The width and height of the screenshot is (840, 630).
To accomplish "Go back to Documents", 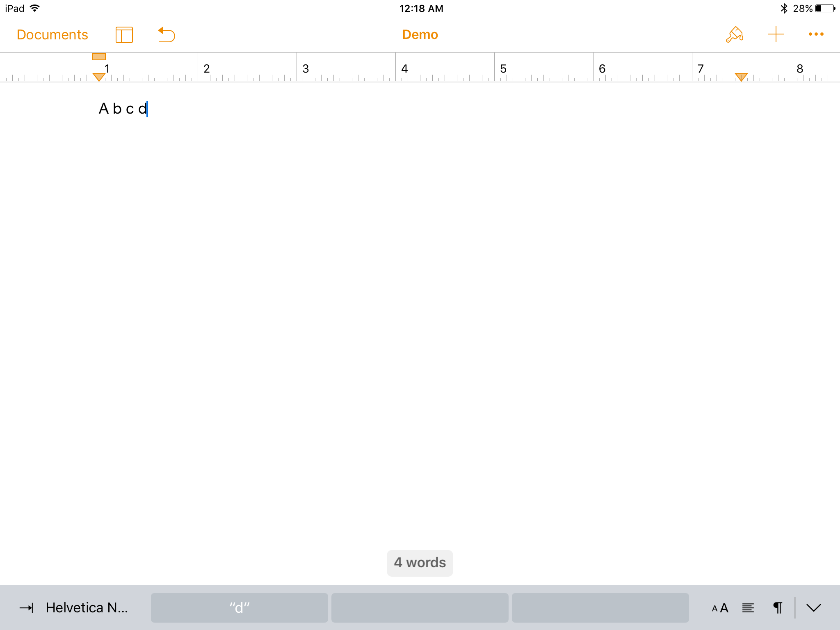I will pyautogui.click(x=52, y=35).
